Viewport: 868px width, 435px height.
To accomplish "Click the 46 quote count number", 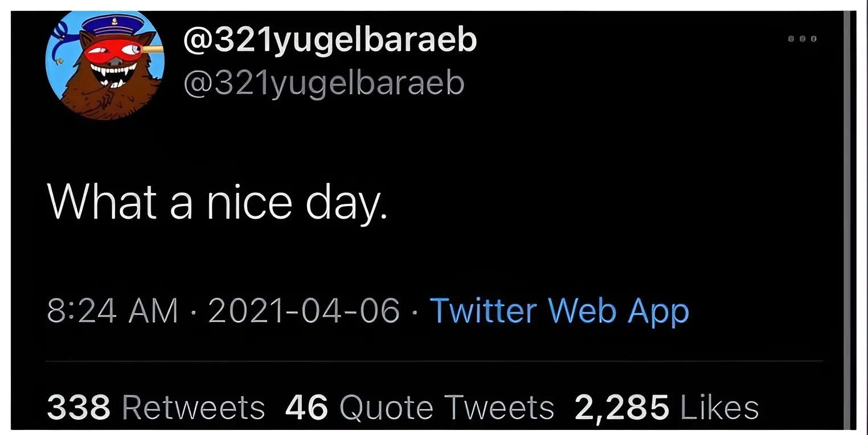I will tap(306, 407).
